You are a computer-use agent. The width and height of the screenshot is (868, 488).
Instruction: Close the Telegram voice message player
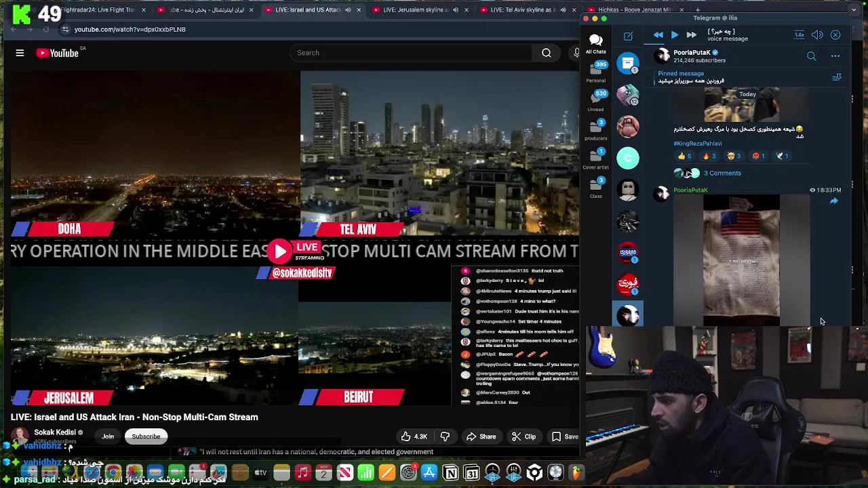(835, 35)
